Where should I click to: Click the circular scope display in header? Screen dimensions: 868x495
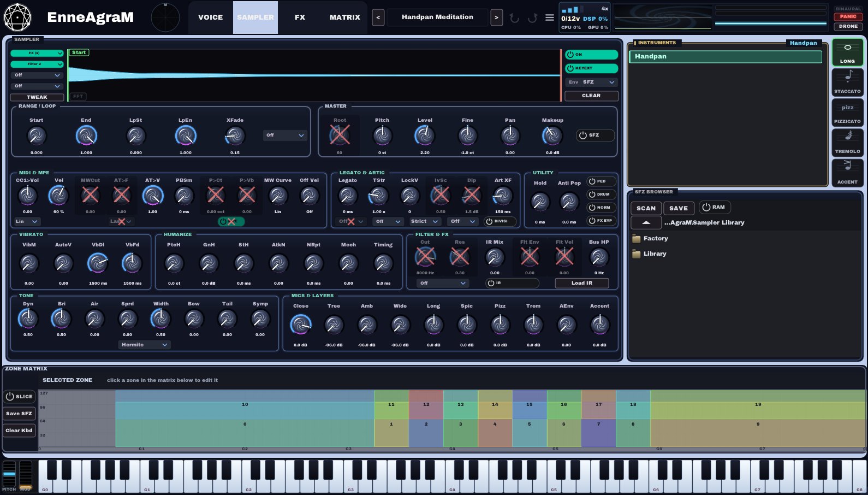coord(165,17)
